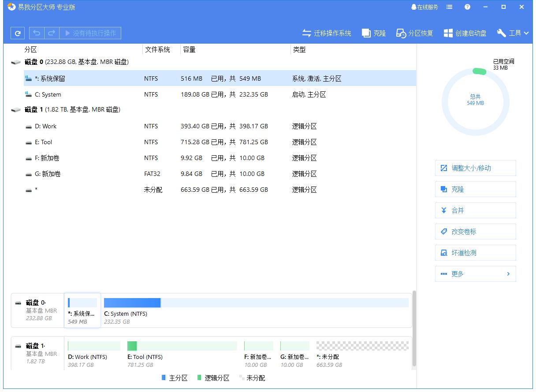Click the 合并 merge option
This screenshot has height=392, width=536.
[x=475, y=210]
